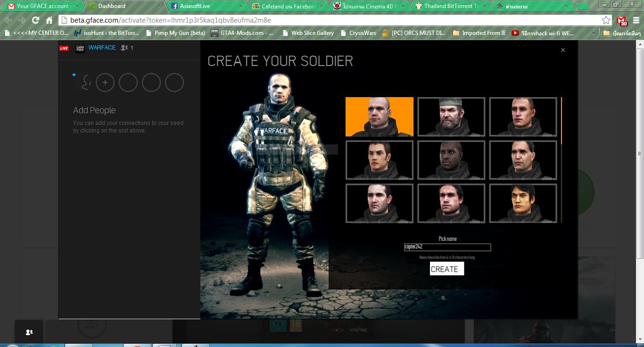Select the dark-skinned soldier face in center
The image size is (644, 347).
coord(451,160)
